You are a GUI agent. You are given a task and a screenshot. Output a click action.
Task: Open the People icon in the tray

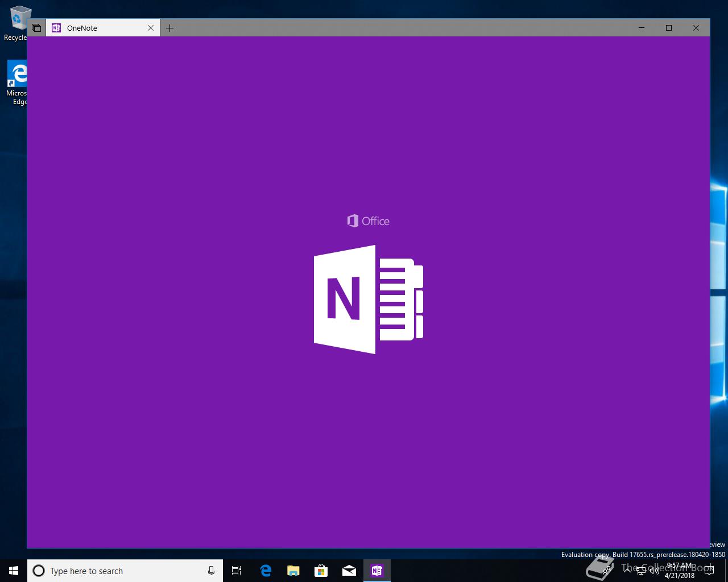click(x=607, y=571)
